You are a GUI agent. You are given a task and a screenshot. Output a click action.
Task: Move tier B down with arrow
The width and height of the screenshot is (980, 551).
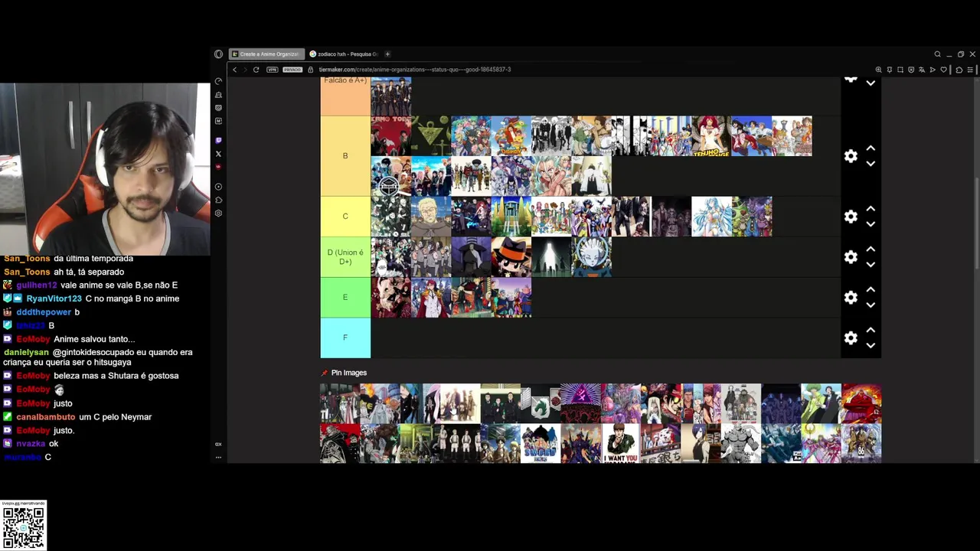(871, 164)
